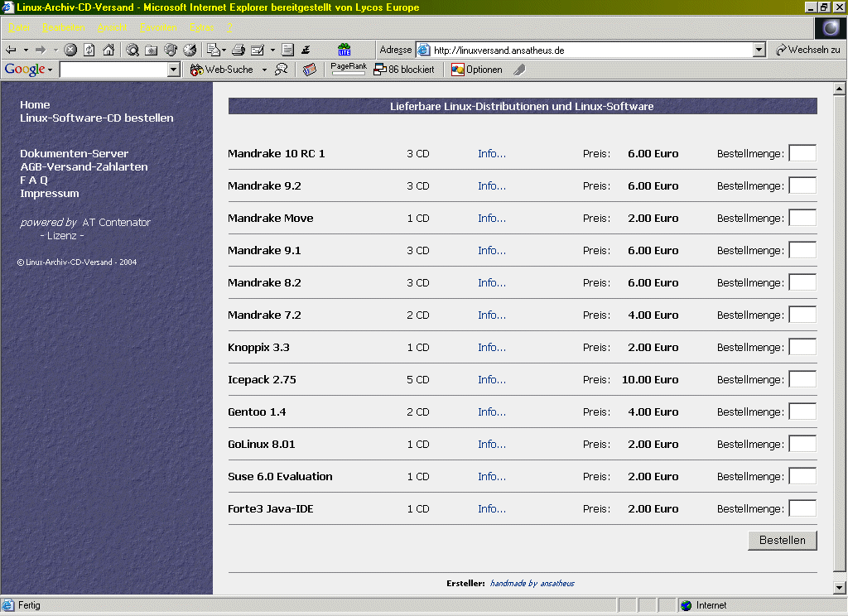This screenshot has width=848, height=616.
Task: Open the Dokumenten-Server link
Action: pyautogui.click(x=74, y=154)
